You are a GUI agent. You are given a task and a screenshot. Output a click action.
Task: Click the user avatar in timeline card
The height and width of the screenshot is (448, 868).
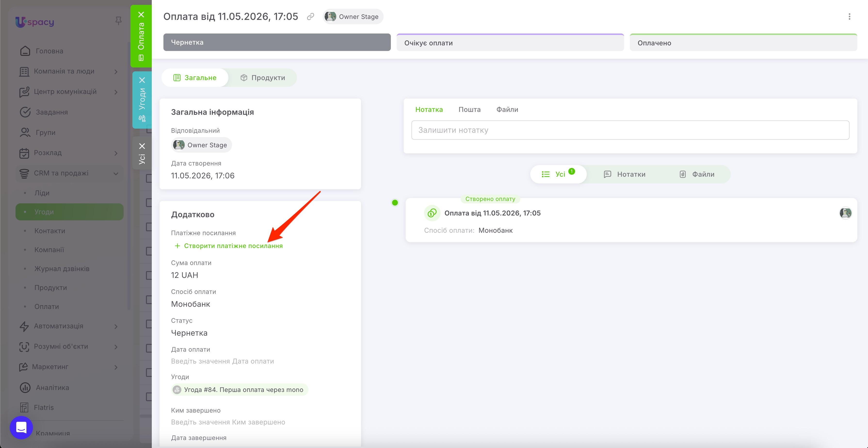click(x=845, y=213)
